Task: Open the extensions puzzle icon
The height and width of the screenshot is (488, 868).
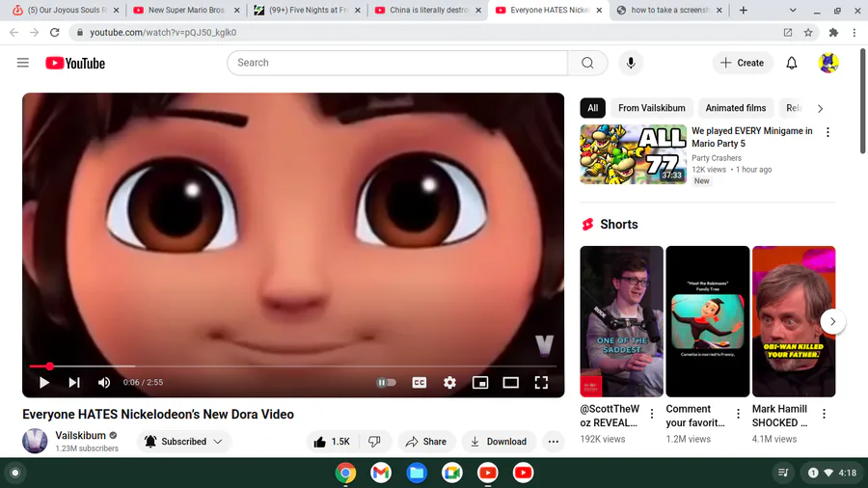Action: [x=833, y=33]
